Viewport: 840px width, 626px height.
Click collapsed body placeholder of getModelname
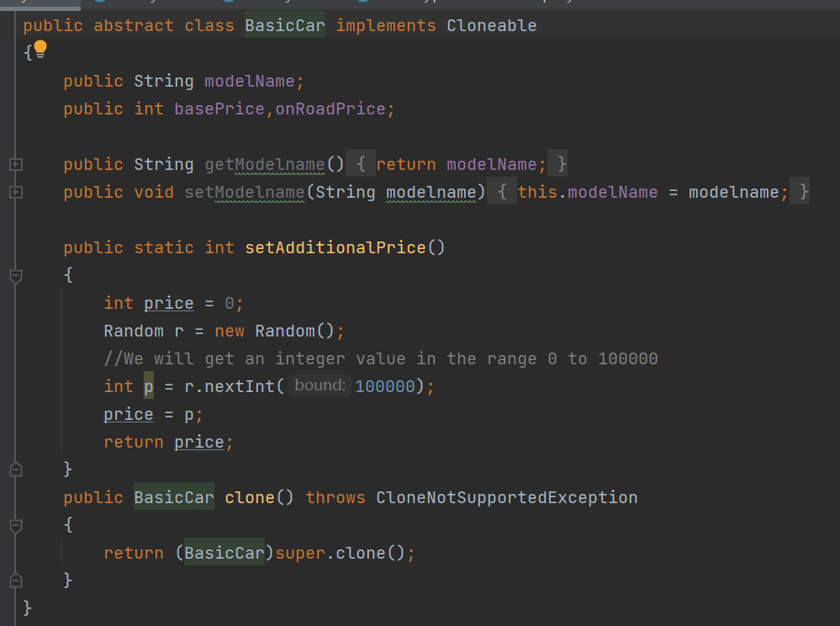[360, 164]
